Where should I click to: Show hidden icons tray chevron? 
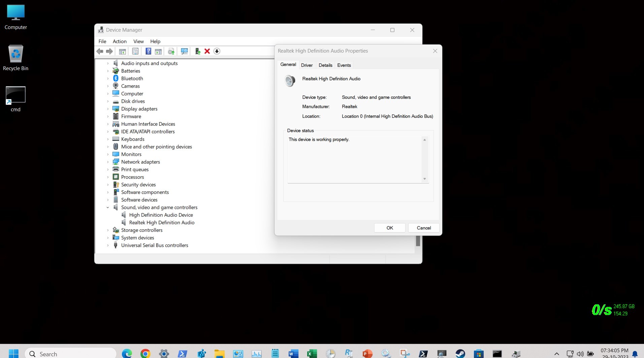557,354
